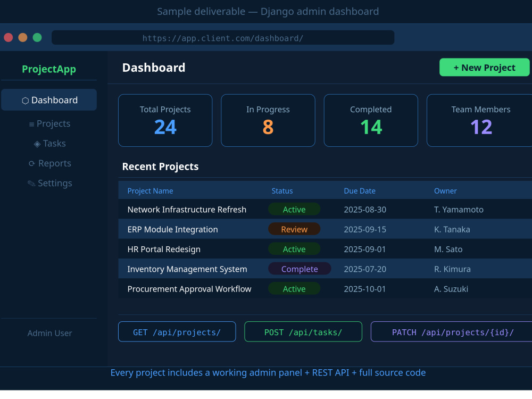Click the + New Project button

(484, 67)
